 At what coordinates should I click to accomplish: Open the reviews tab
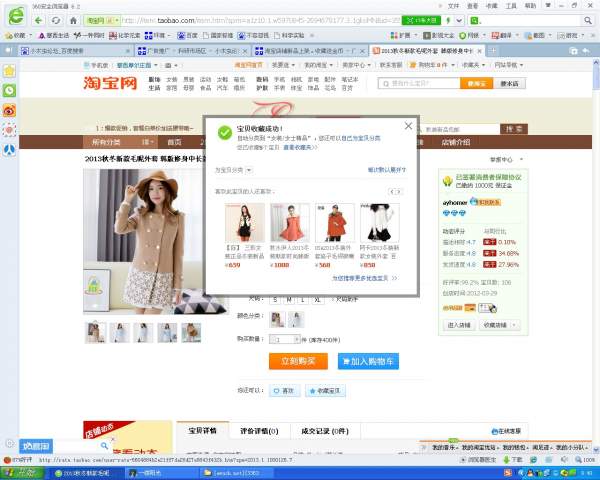[x=259, y=431]
